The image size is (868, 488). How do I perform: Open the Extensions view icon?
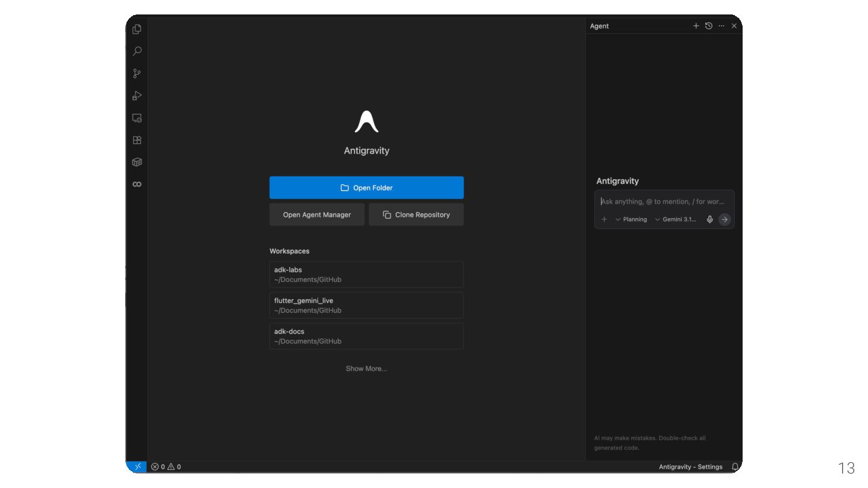pos(137,140)
